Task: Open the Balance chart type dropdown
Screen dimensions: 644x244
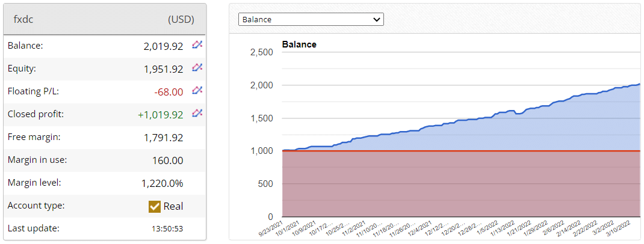Action: 311,19
